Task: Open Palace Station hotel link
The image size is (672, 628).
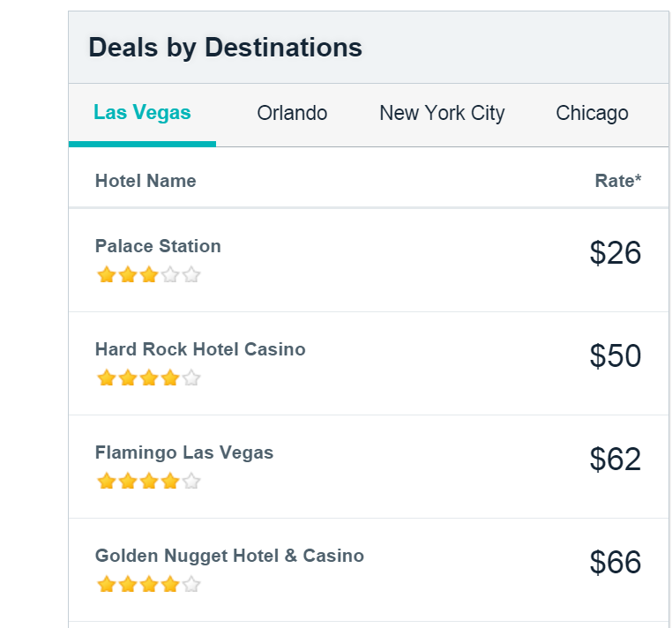Action: click(158, 246)
